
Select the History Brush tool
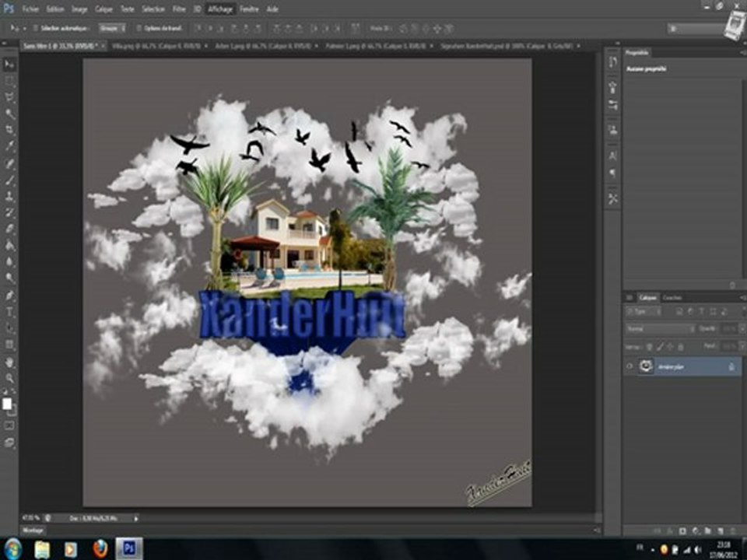pyautogui.click(x=9, y=212)
